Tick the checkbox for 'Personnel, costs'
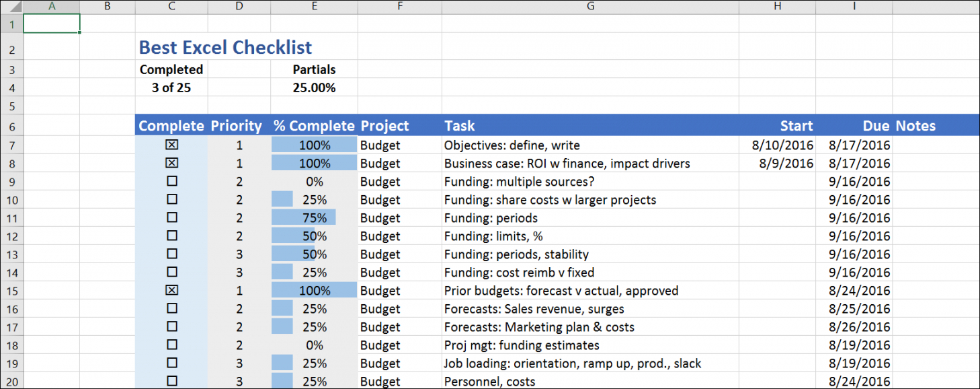Screen dimensions: 980x389 171,382
